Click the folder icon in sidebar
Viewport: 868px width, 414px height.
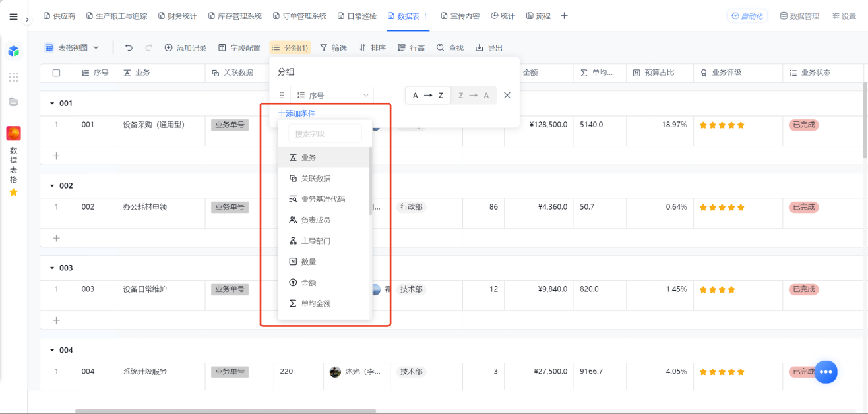(14, 102)
